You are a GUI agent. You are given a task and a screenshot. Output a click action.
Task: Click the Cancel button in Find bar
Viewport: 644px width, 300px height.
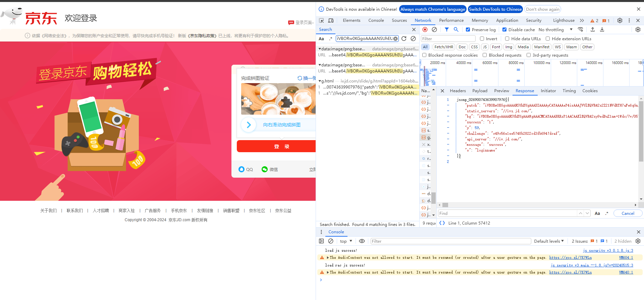(628, 213)
